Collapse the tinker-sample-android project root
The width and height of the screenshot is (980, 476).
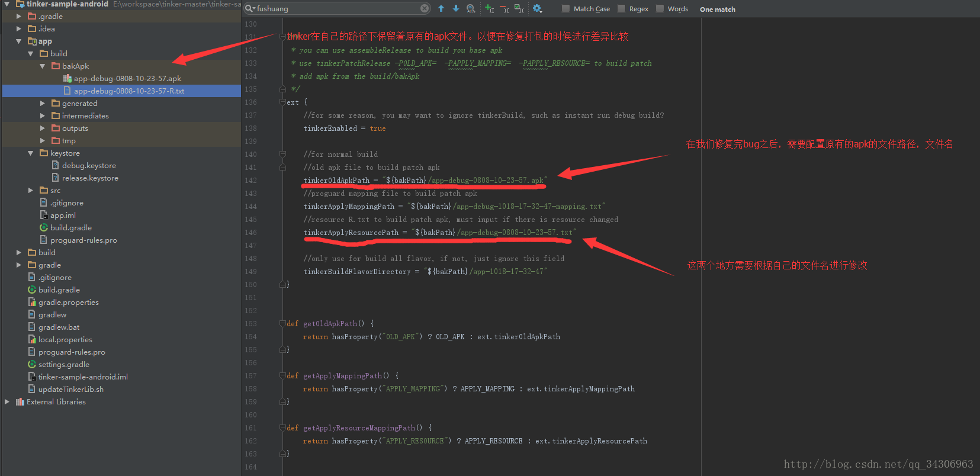(x=7, y=4)
